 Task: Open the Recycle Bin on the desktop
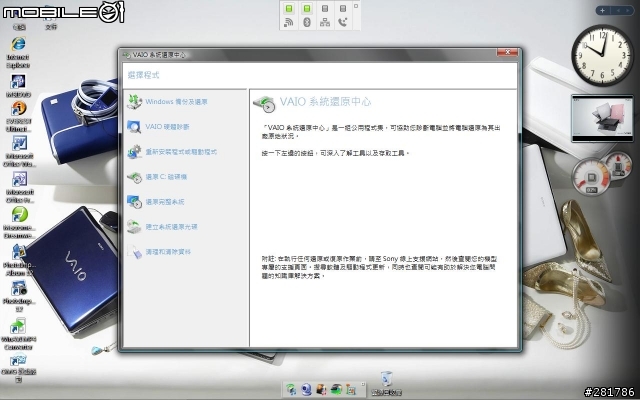coord(386,384)
